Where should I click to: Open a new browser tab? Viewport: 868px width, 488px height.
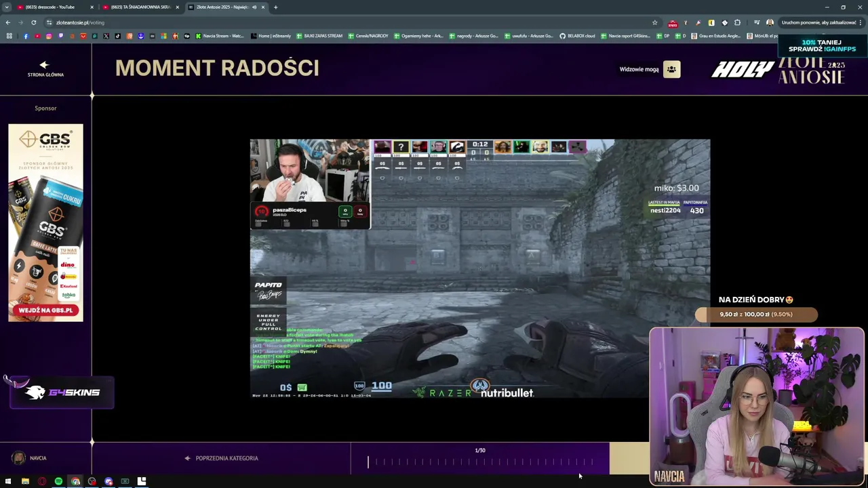click(x=275, y=7)
